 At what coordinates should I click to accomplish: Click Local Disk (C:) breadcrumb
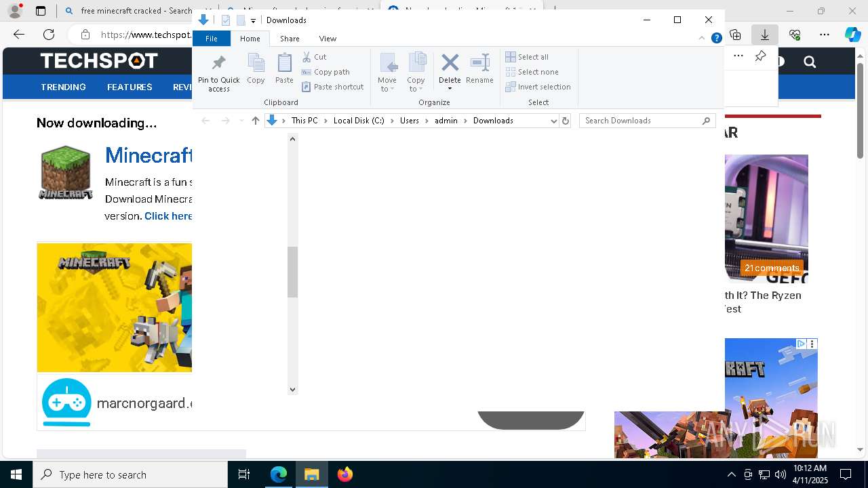[359, 121]
